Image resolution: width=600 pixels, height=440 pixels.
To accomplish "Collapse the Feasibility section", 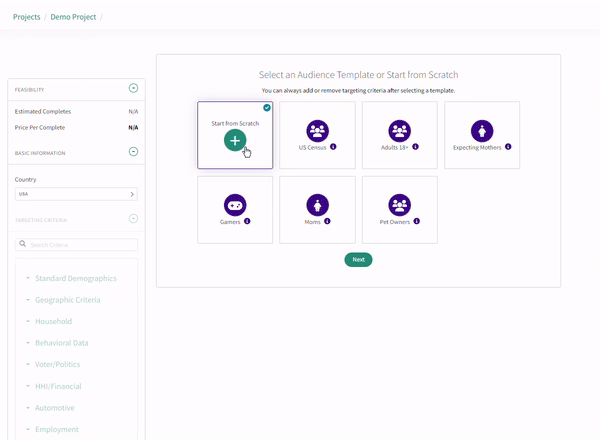I will [133, 88].
